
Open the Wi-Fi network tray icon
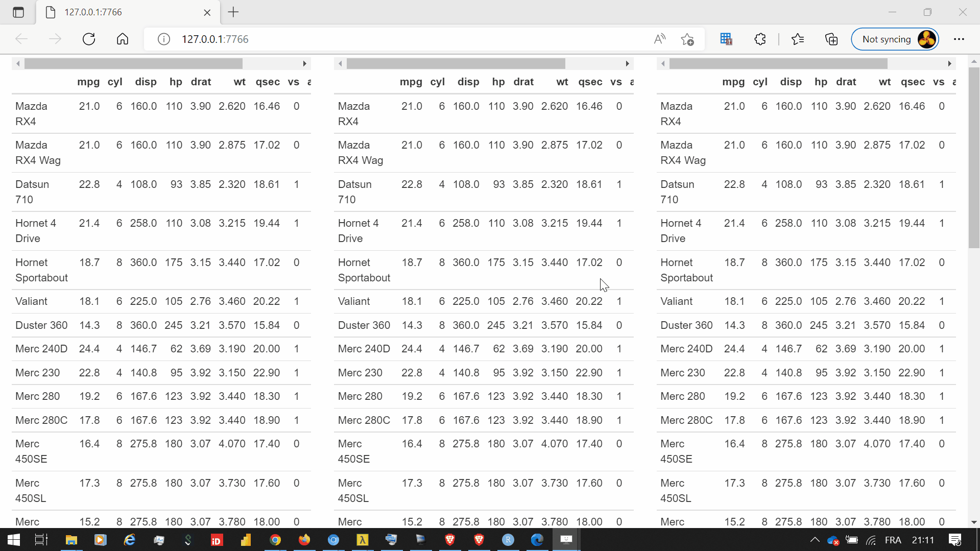[871, 540]
